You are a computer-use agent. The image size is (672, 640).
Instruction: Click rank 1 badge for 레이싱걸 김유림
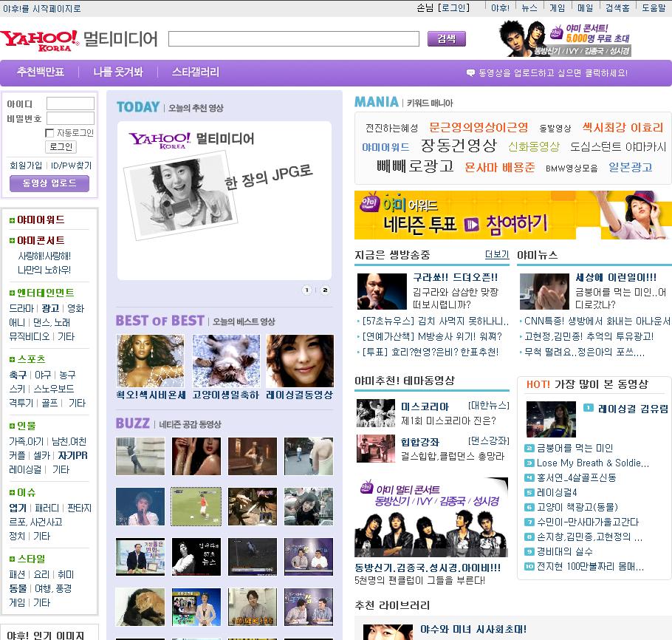[x=589, y=408]
